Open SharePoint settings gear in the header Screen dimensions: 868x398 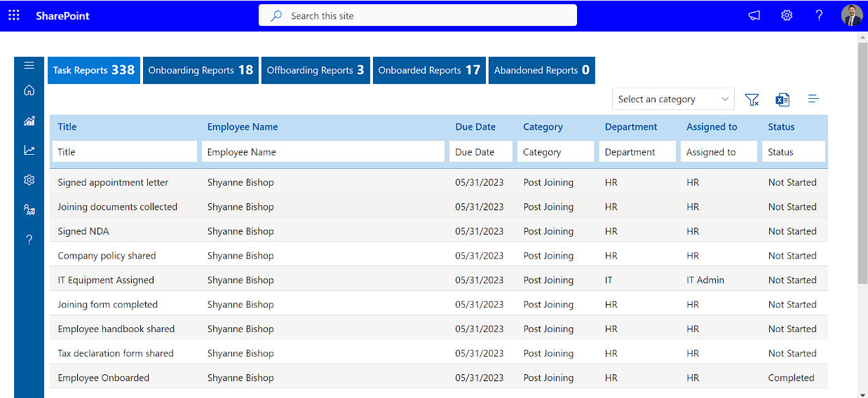click(x=787, y=15)
